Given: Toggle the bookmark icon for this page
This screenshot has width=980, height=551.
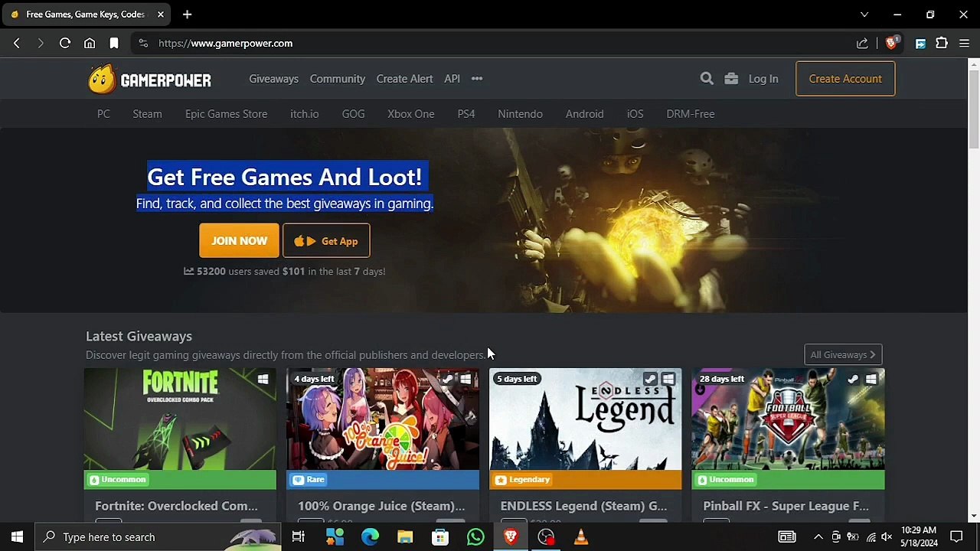Looking at the screenshot, I should coord(114,44).
